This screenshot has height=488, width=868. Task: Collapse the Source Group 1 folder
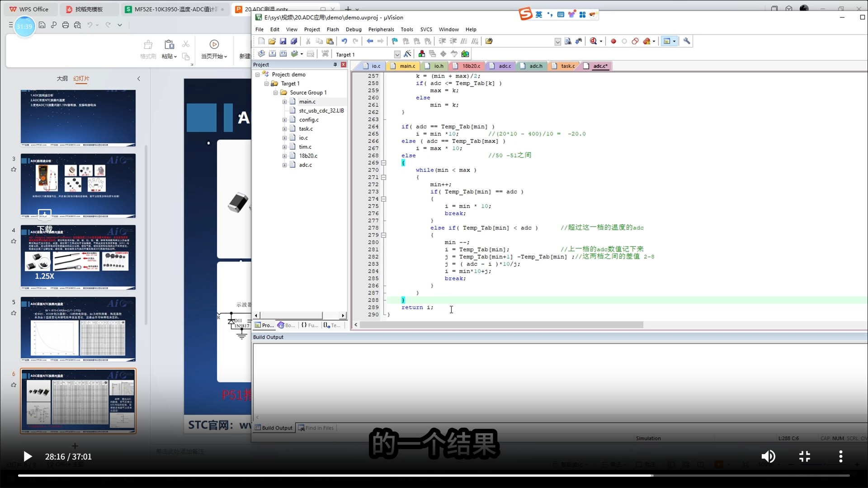[x=275, y=93]
